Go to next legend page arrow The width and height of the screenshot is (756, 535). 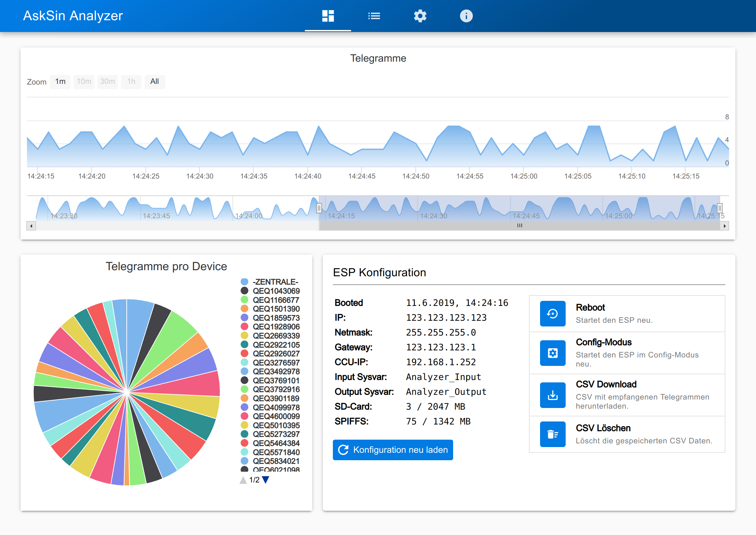pos(265,480)
